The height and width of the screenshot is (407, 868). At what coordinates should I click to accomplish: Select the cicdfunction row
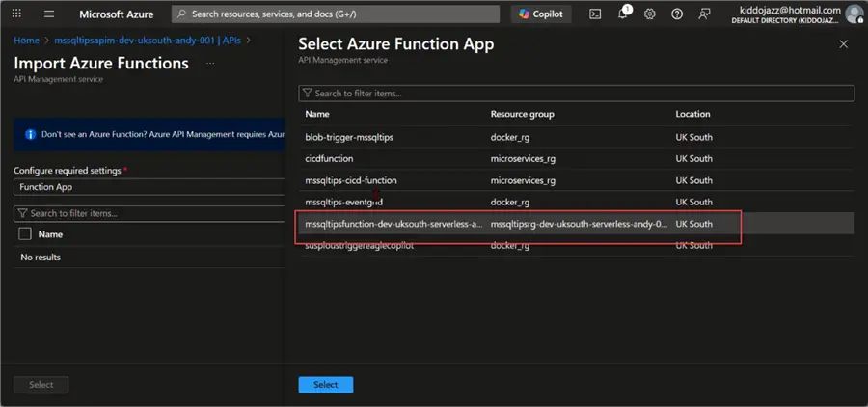[577, 159]
